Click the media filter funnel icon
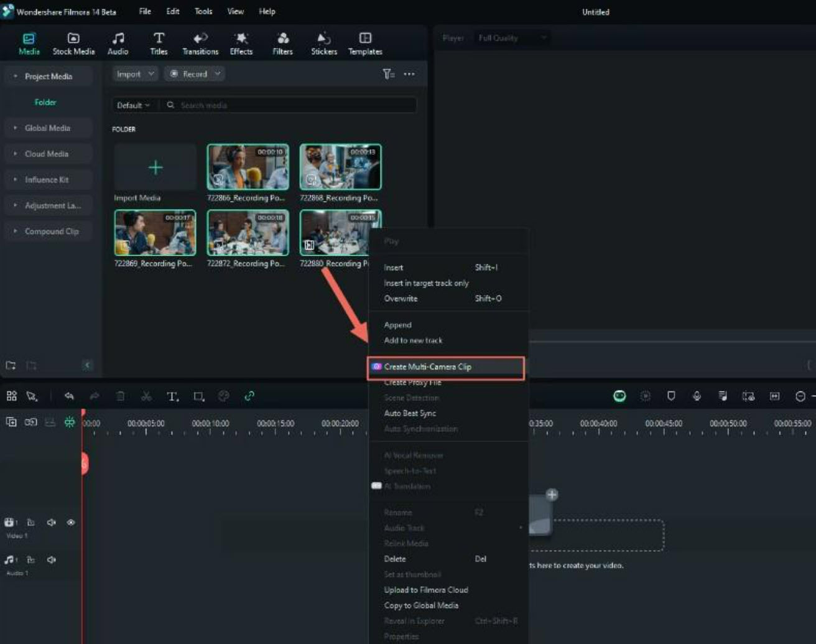Image resolution: width=816 pixels, height=644 pixels. coord(388,74)
